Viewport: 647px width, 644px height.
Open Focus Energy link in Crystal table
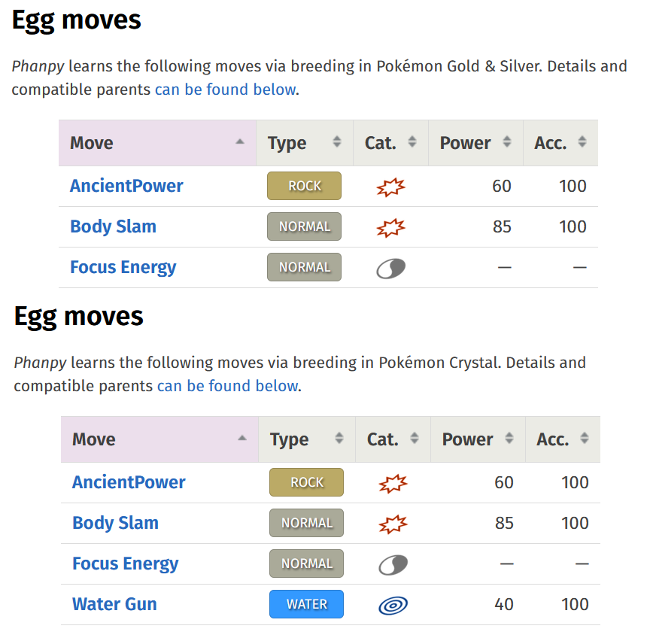[x=125, y=563]
